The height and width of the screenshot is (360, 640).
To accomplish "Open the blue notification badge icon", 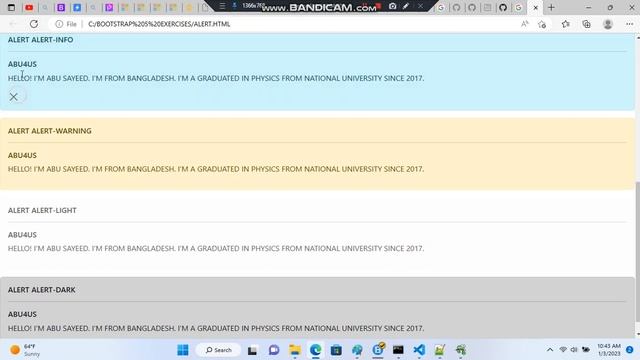I will (629, 350).
